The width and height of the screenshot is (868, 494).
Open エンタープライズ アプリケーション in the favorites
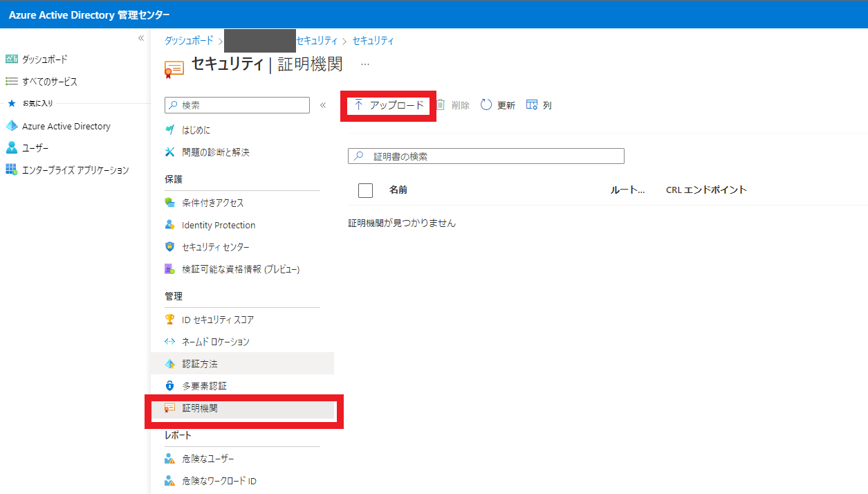click(x=75, y=170)
